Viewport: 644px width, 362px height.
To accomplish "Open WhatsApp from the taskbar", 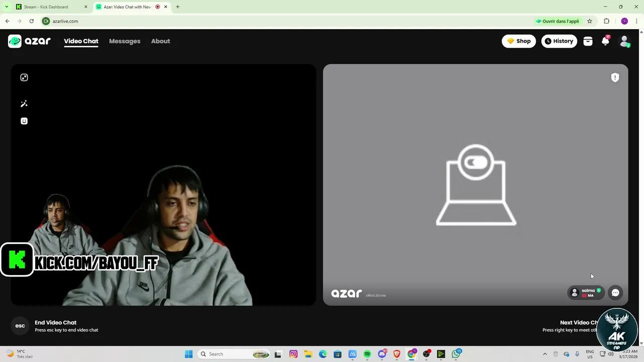I will [x=456, y=354].
